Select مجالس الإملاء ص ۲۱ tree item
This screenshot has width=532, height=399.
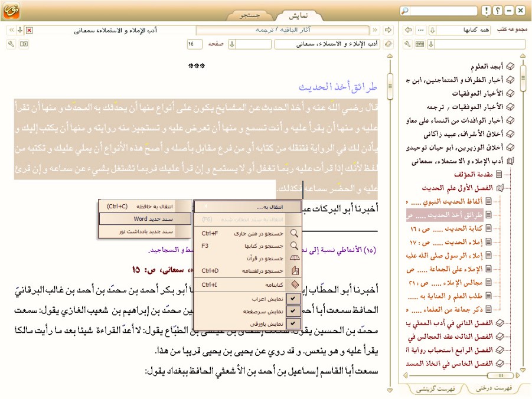(x=446, y=283)
